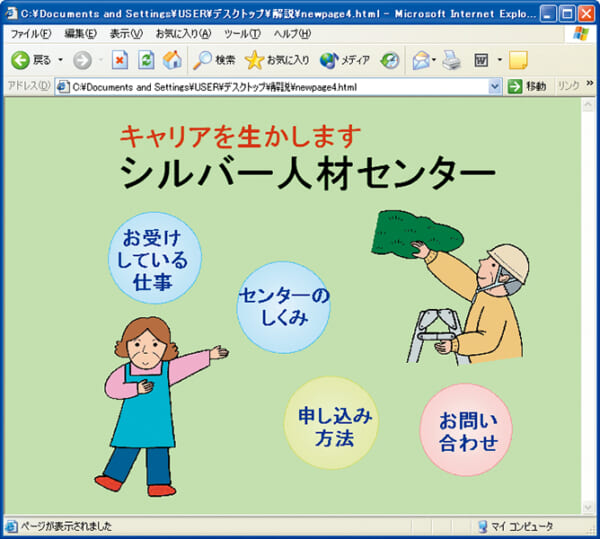
Task: Click the お受けしている仕事 circle link
Action: click(154, 259)
